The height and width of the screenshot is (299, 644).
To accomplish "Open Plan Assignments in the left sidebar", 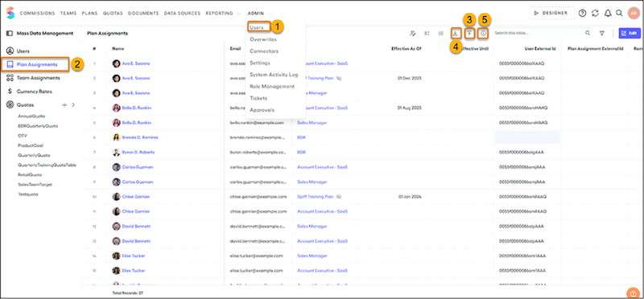I will pos(37,64).
